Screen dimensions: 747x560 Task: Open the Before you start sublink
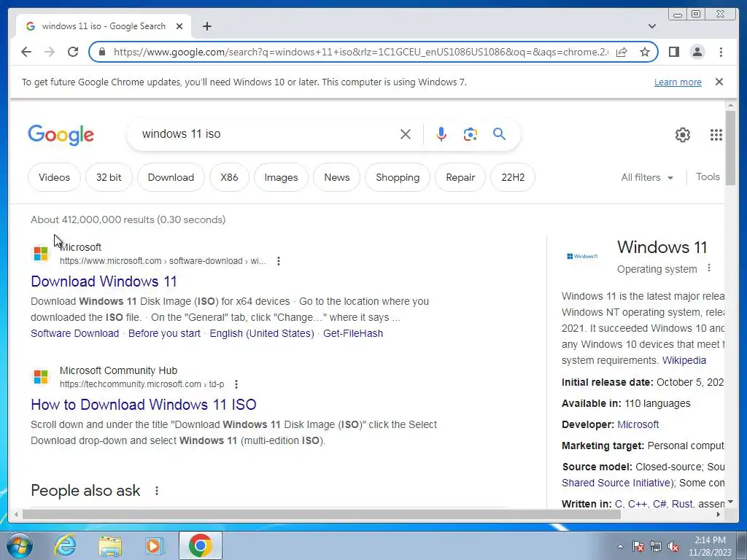point(164,333)
